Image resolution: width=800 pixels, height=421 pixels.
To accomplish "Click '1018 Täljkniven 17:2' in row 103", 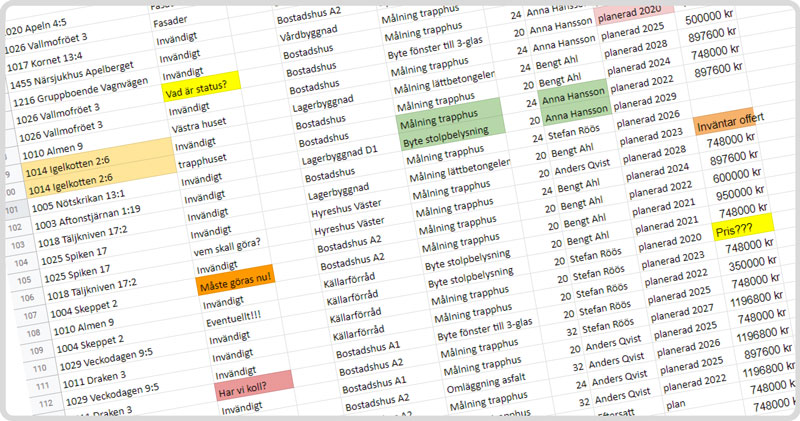I will point(82,236).
